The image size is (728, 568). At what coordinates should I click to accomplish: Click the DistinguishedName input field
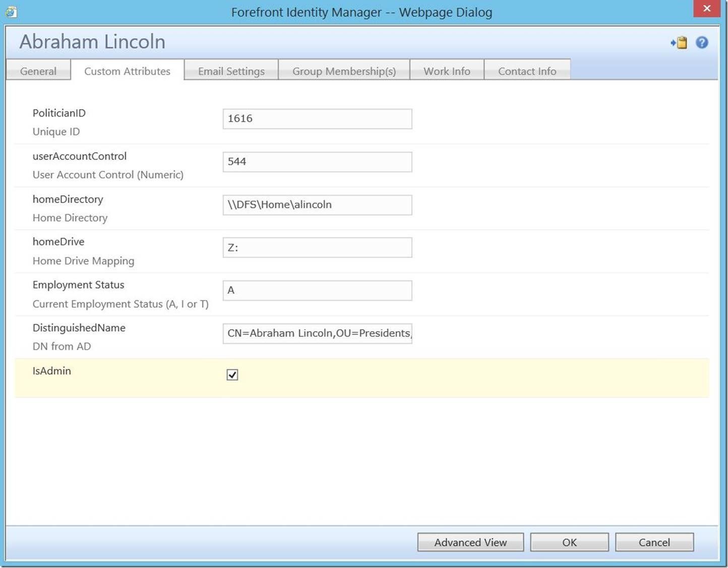[318, 334]
